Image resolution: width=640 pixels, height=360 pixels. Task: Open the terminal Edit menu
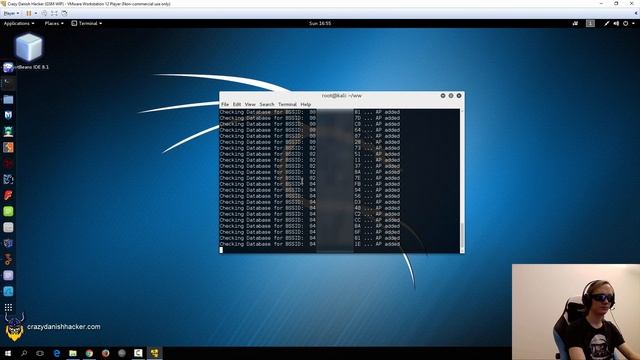click(x=237, y=104)
